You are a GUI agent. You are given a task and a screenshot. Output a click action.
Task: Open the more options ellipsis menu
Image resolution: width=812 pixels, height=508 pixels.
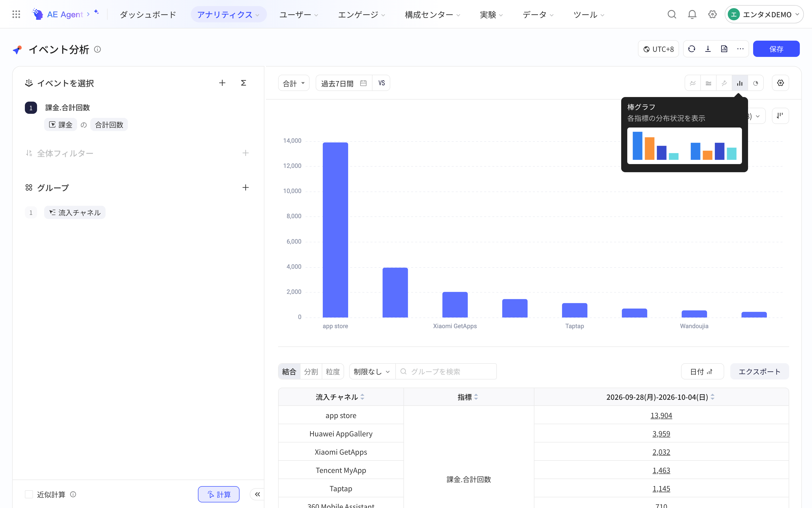click(740, 49)
